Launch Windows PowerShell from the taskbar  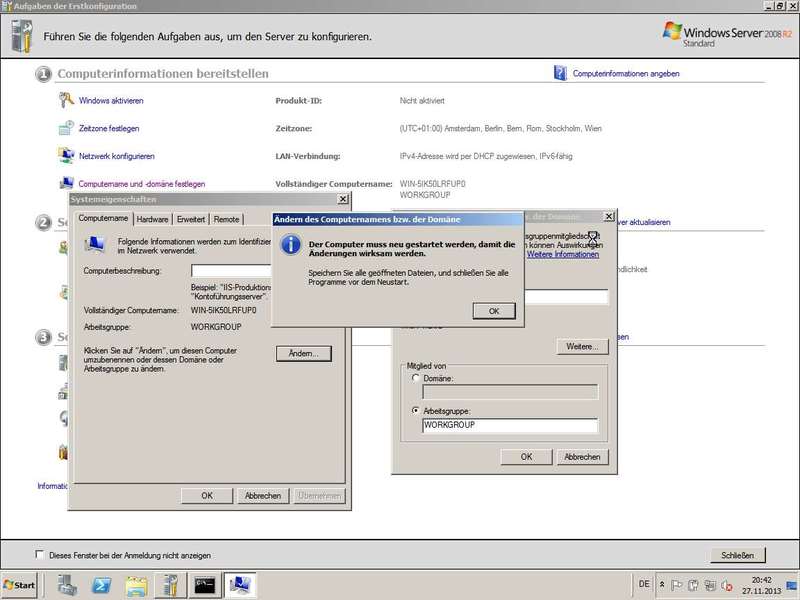click(102, 584)
